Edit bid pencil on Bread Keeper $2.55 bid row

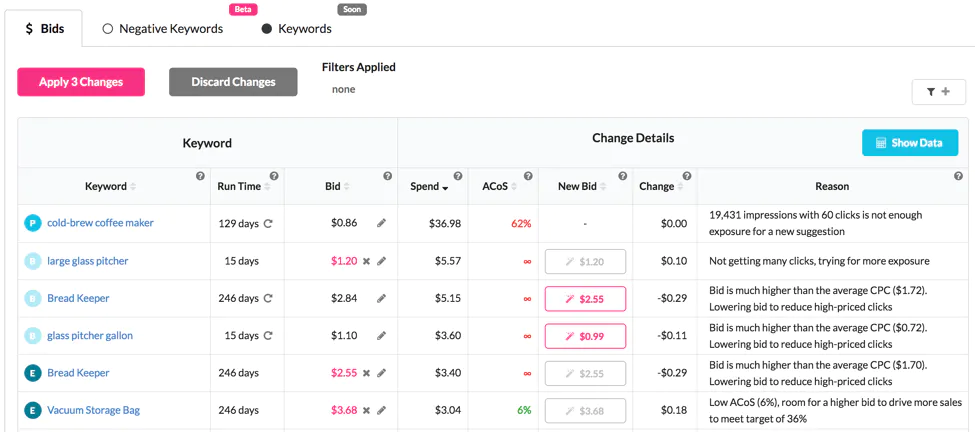pyautogui.click(x=381, y=373)
